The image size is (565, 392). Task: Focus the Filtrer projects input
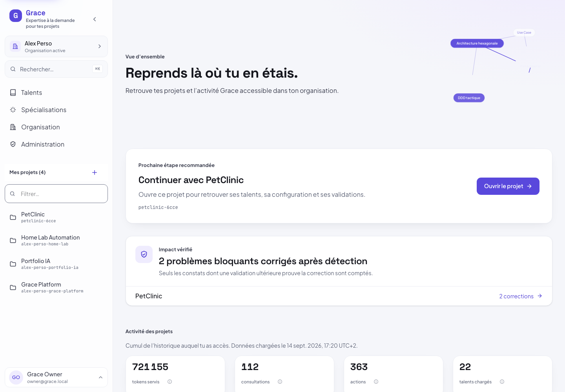coord(56,194)
